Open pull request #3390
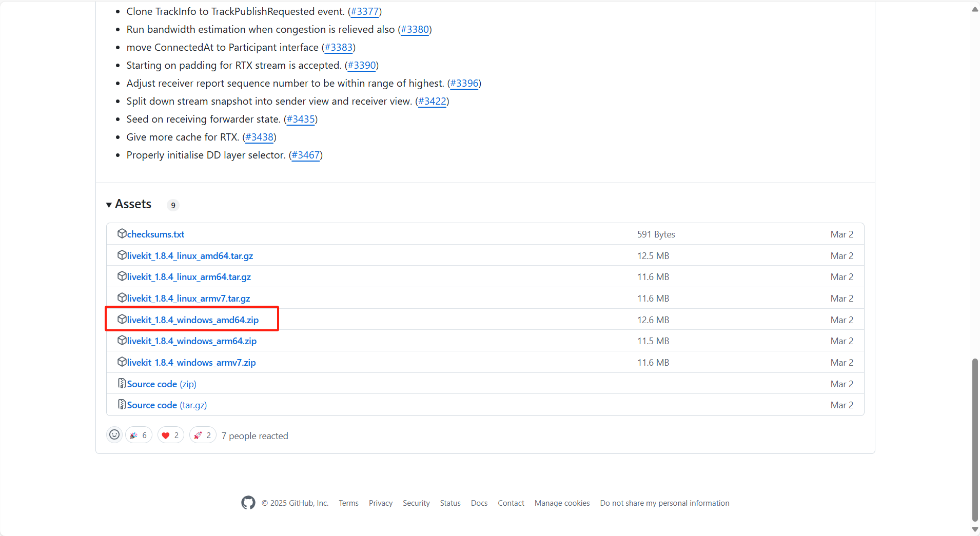 pos(362,65)
